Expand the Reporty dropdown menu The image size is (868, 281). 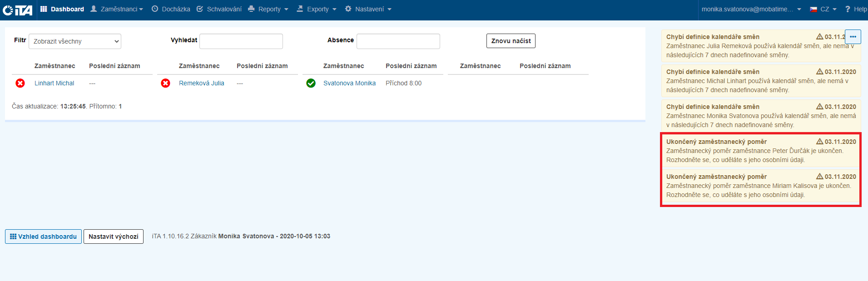click(x=268, y=9)
